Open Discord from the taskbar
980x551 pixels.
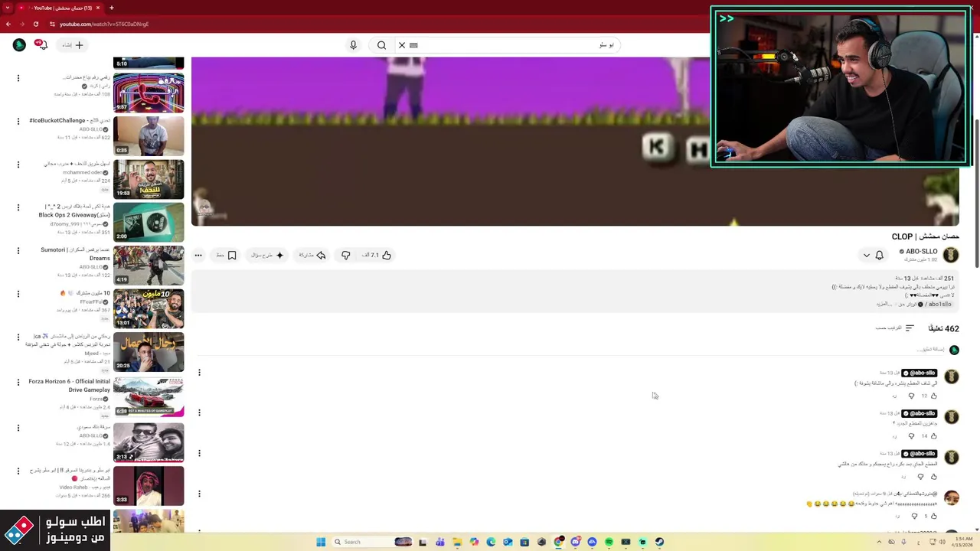tap(575, 542)
